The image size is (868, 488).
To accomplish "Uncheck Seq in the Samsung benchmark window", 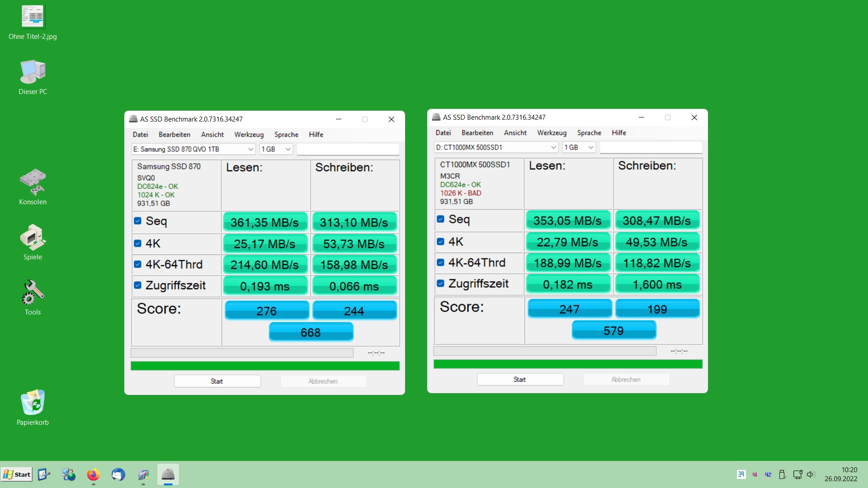I will 137,221.
